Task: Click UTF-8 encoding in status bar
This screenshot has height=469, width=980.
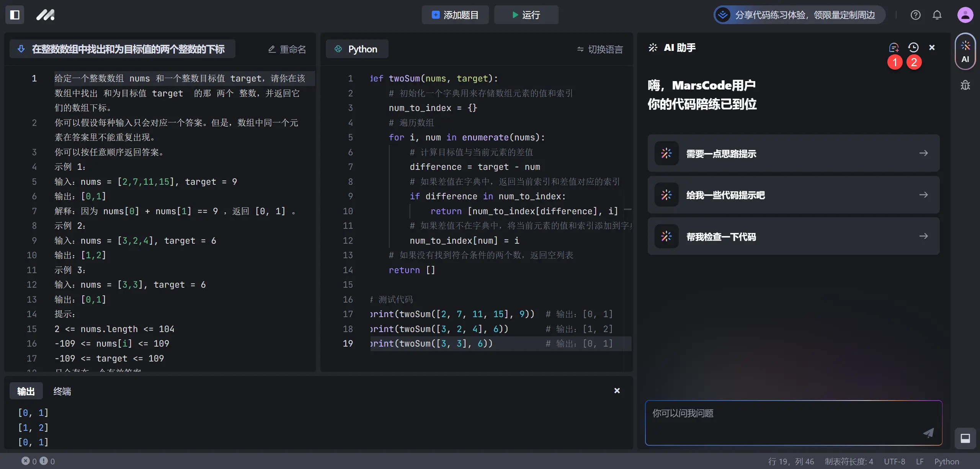Action: point(894,461)
